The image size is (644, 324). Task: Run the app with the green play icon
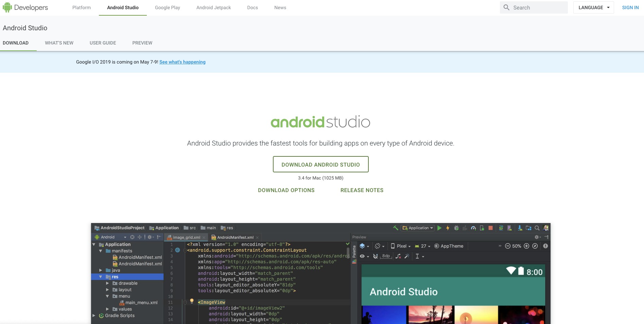click(439, 228)
